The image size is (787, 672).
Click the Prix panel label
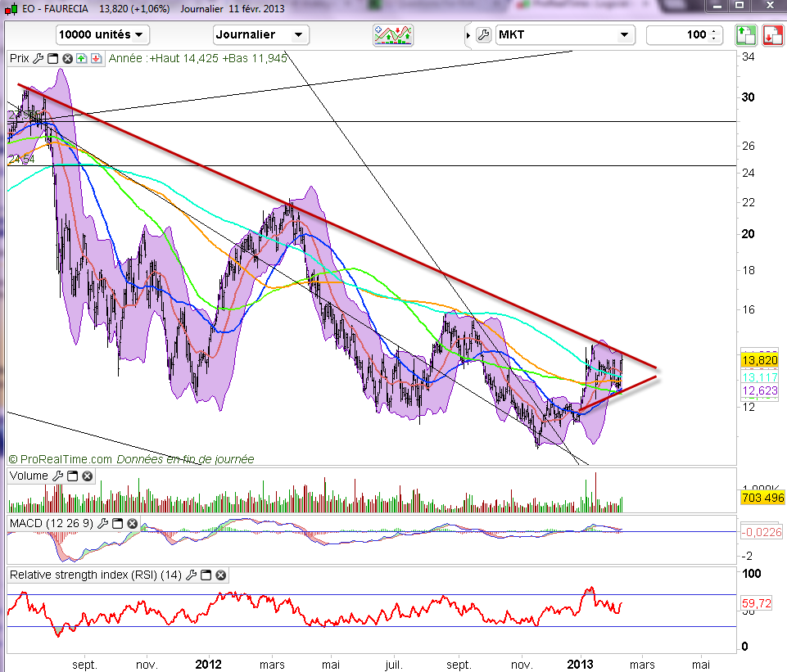click(x=20, y=58)
